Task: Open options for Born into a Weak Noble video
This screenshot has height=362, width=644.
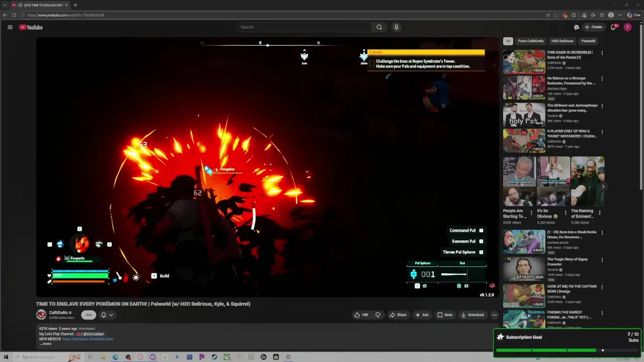Action: click(x=602, y=233)
